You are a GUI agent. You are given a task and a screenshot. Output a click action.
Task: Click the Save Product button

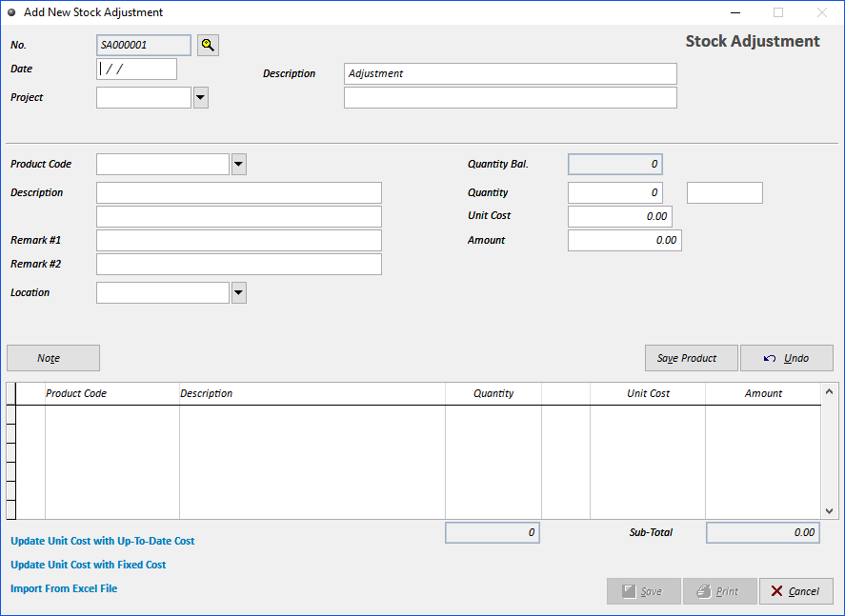click(x=692, y=358)
